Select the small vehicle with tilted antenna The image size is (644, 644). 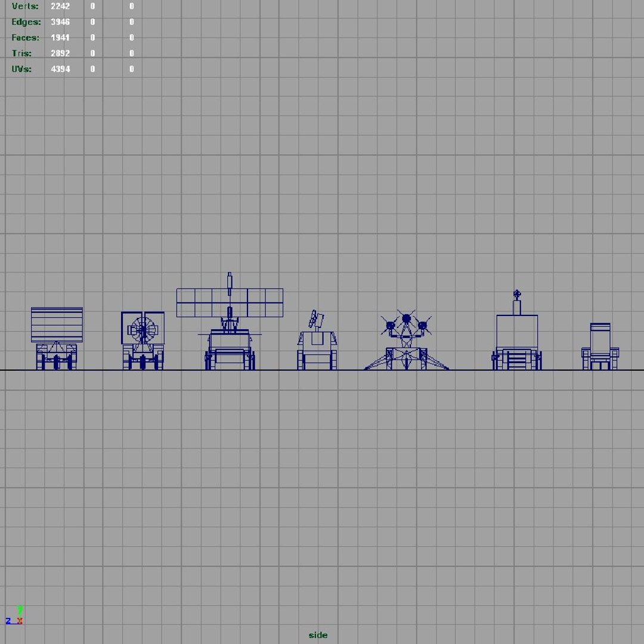[317, 340]
